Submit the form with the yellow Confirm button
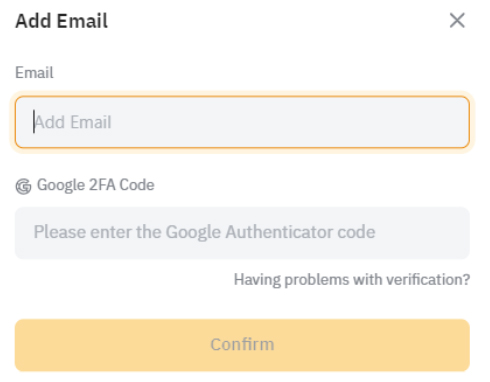490x382 pixels. [x=242, y=345]
